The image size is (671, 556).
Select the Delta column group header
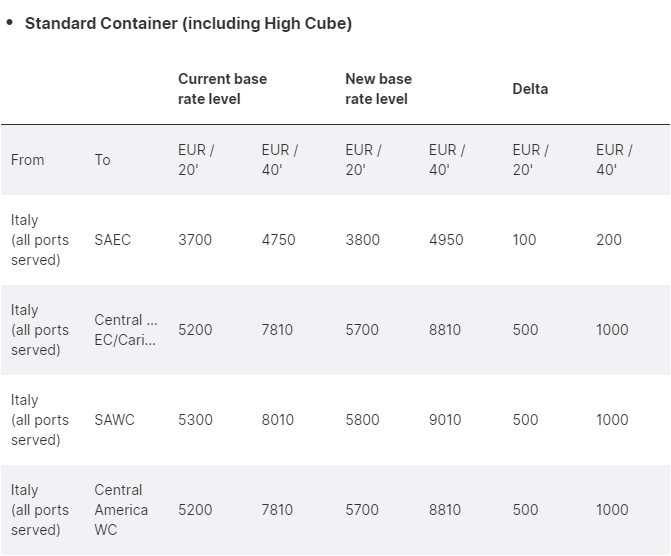tap(530, 89)
